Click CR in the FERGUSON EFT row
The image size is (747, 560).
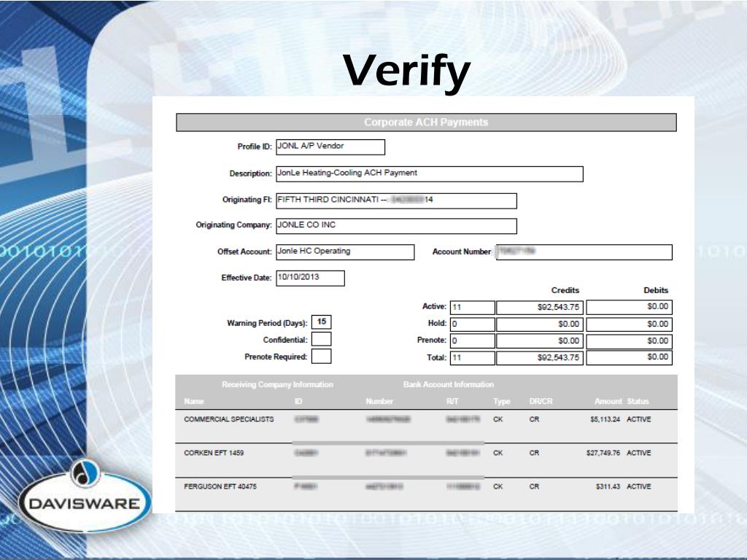point(534,486)
